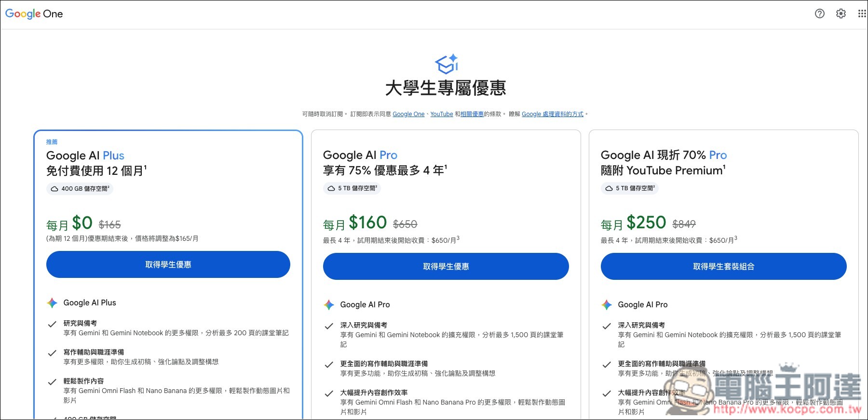Click the 輕鬆製作內容 feature title
Screen dimensions: 868x420
click(x=83, y=381)
